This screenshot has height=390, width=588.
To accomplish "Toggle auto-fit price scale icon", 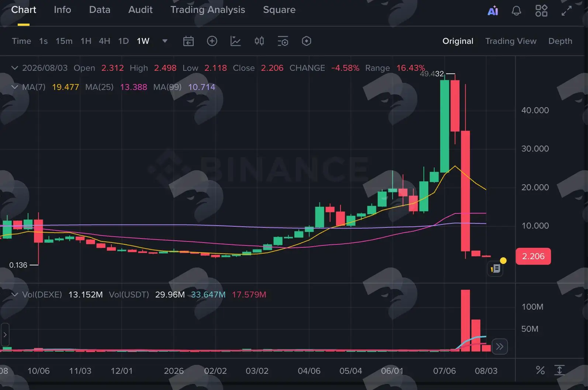I will point(560,370).
